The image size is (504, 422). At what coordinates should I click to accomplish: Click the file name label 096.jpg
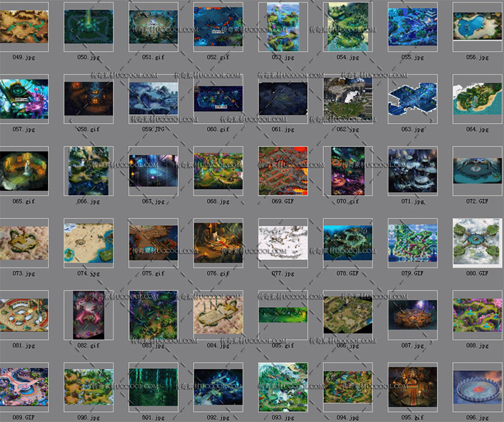tap(477, 417)
